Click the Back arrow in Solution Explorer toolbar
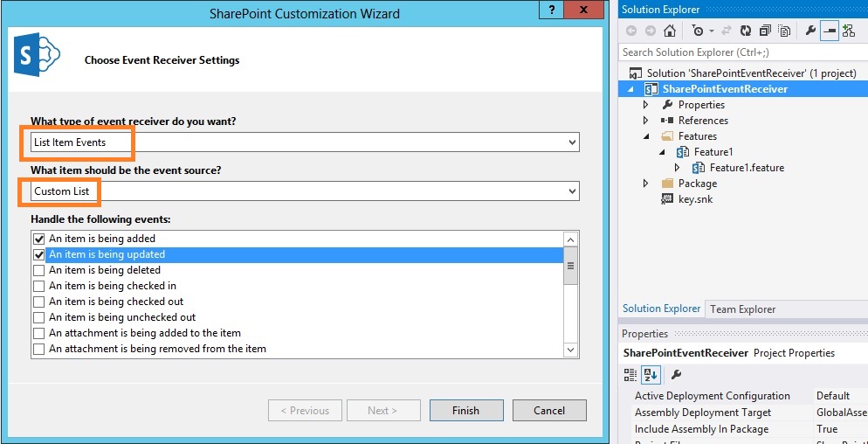 point(631,31)
